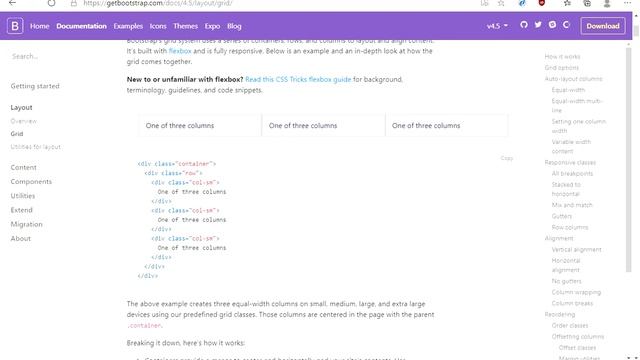The height and width of the screenshot is (360, 640).
Task: Click the browser back arrow
Action: 13,3
